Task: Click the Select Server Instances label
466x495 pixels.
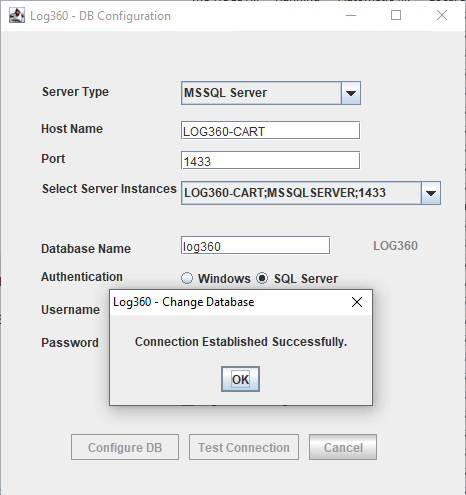Action: click(109, 189)
